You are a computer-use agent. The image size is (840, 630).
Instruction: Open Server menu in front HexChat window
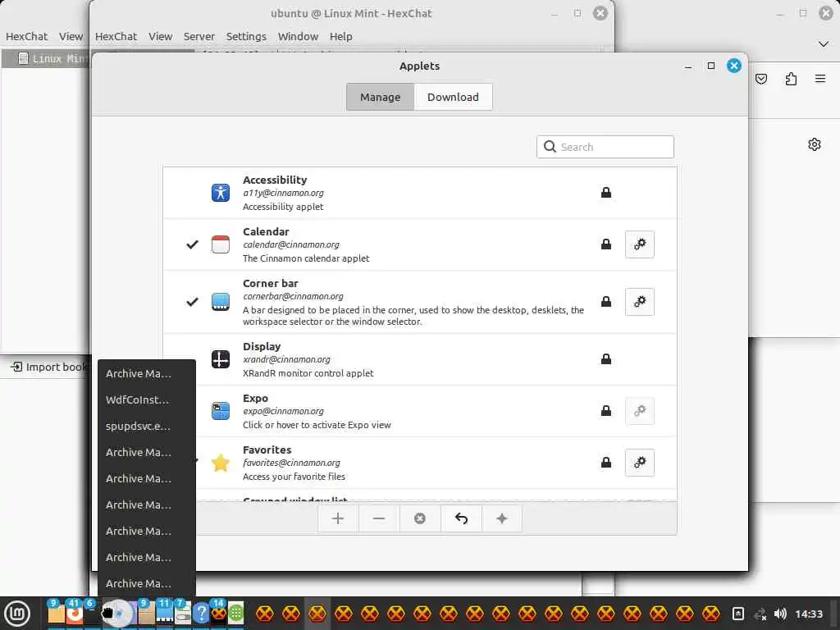point(199,36)
